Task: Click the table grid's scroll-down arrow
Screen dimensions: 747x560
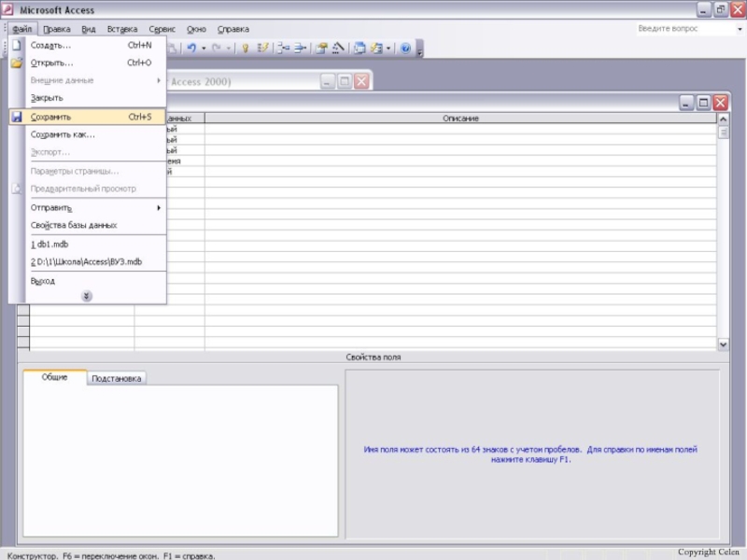Action: (723, 344)
